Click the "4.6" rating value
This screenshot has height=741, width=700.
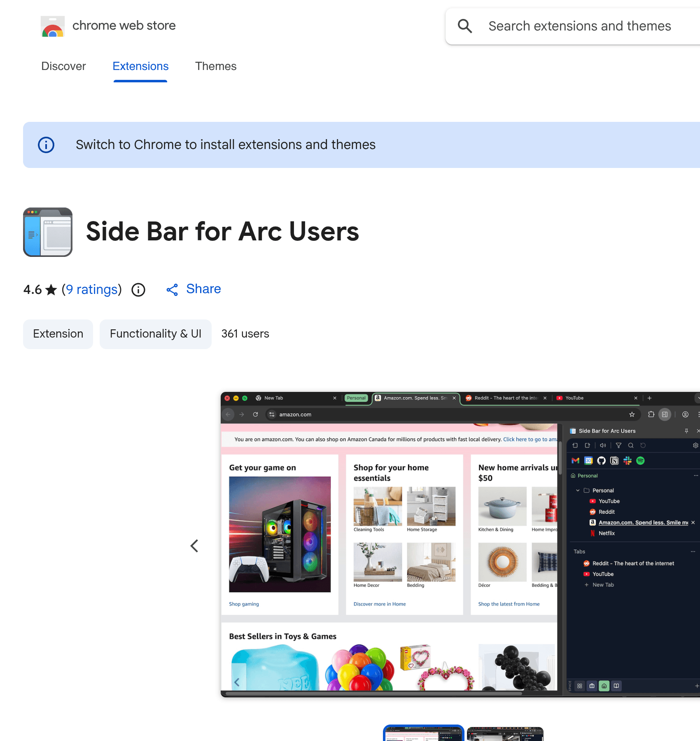click(x=33, y=290)
